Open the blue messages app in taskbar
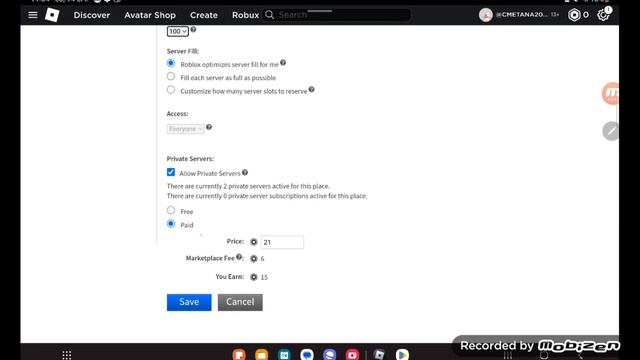The image size is (640, 360). [x=307, y=354]
